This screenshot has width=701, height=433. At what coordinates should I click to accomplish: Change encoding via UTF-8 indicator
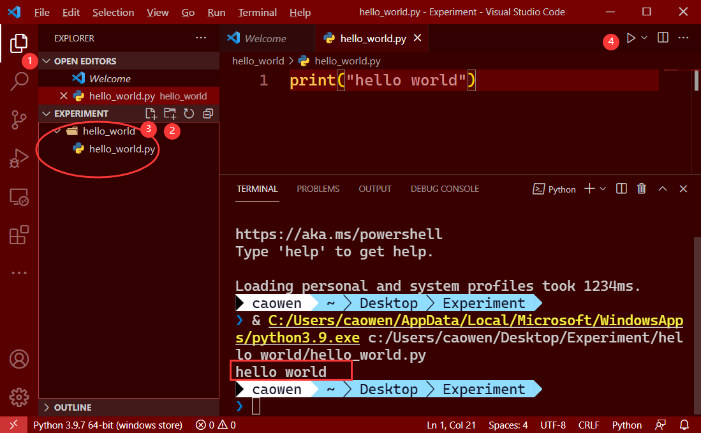553,425
